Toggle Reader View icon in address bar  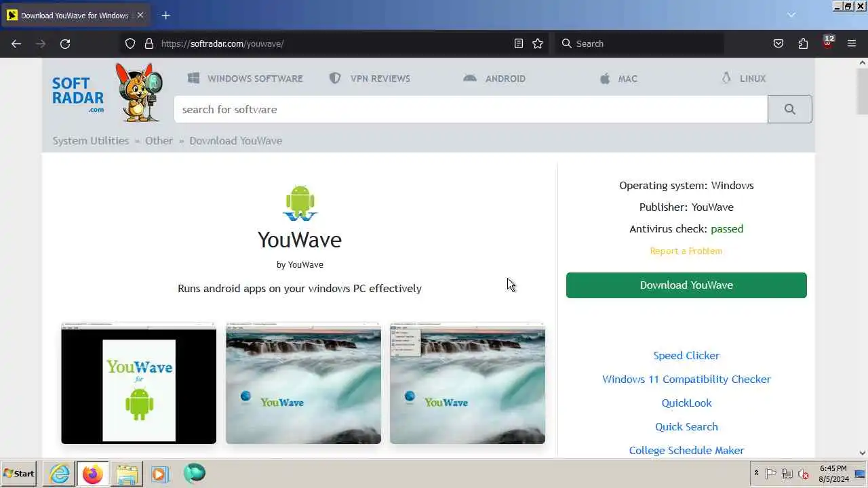(519, 43)
